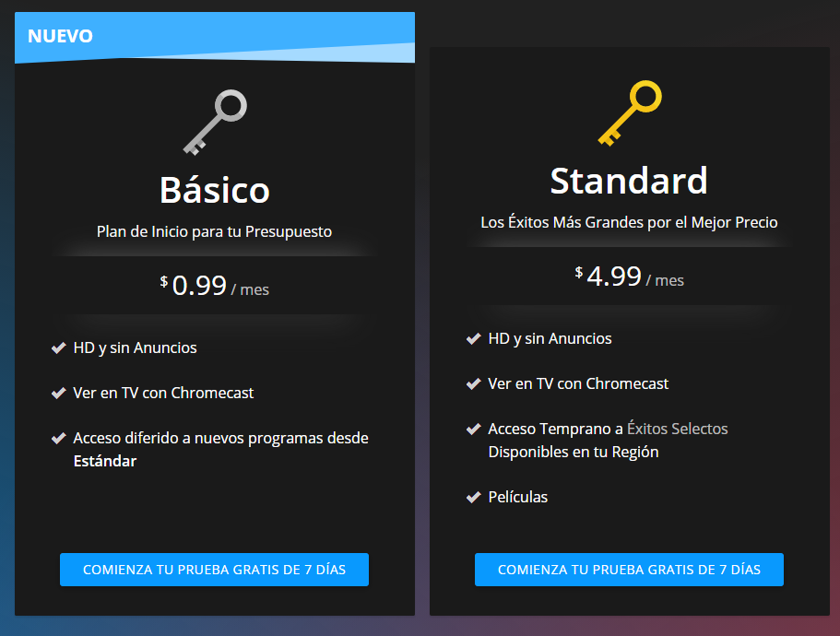Click checkmark beside Básico's HD y sin Anuncios

click(58, 347)
